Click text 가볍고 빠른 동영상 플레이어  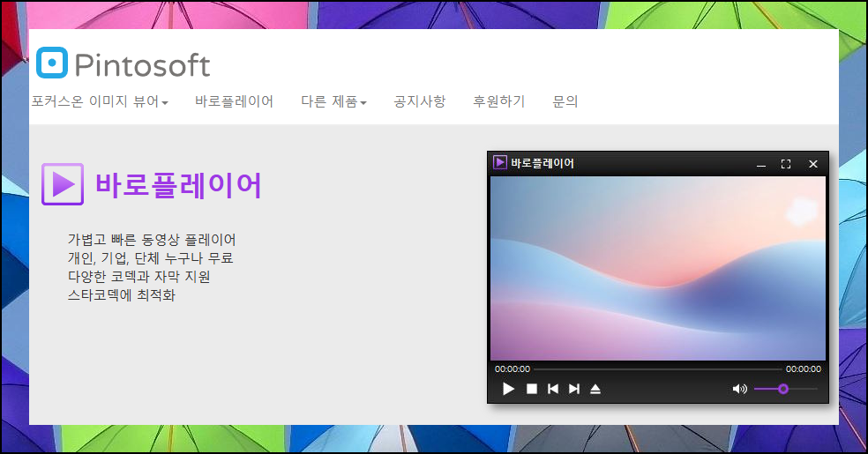click(152, 240)
